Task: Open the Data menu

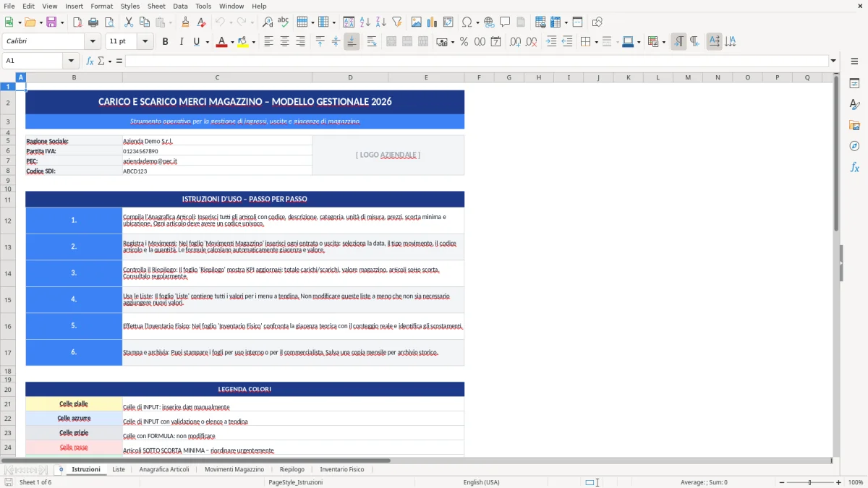Action: (180, 6)
